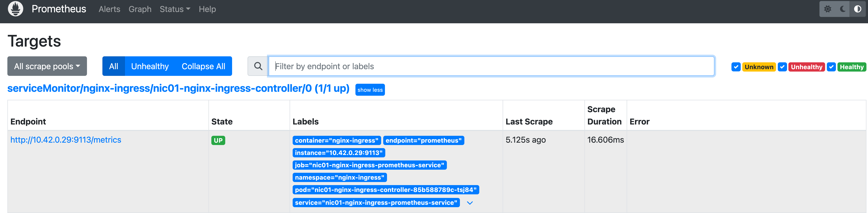Collapse labels with the chevron after service label

470,203
